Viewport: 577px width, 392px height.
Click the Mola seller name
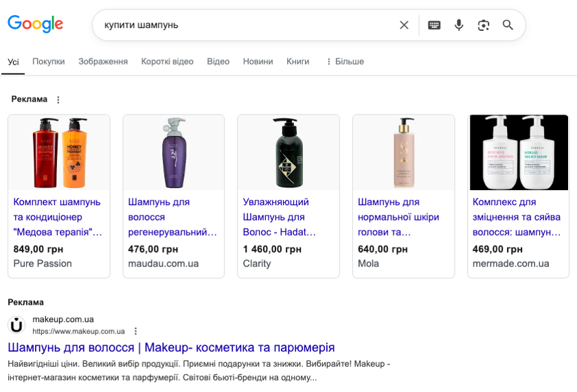pos(368,264)
